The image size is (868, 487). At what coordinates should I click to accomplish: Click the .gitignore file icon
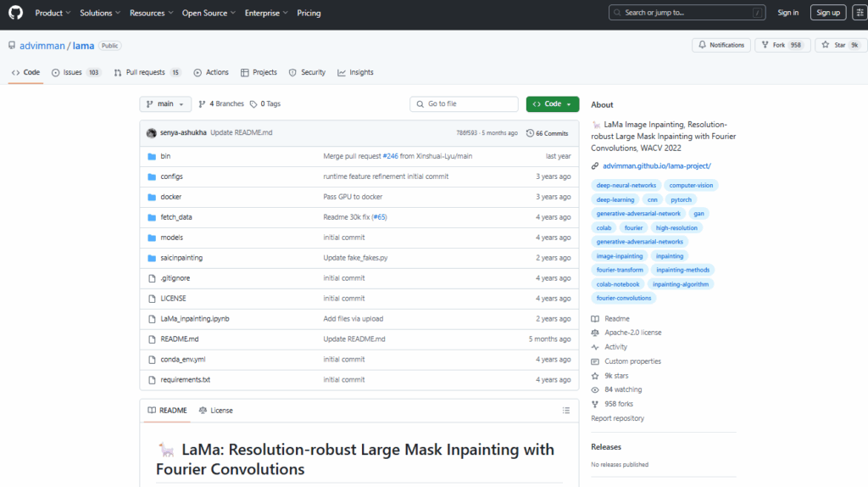pos(152,278)
